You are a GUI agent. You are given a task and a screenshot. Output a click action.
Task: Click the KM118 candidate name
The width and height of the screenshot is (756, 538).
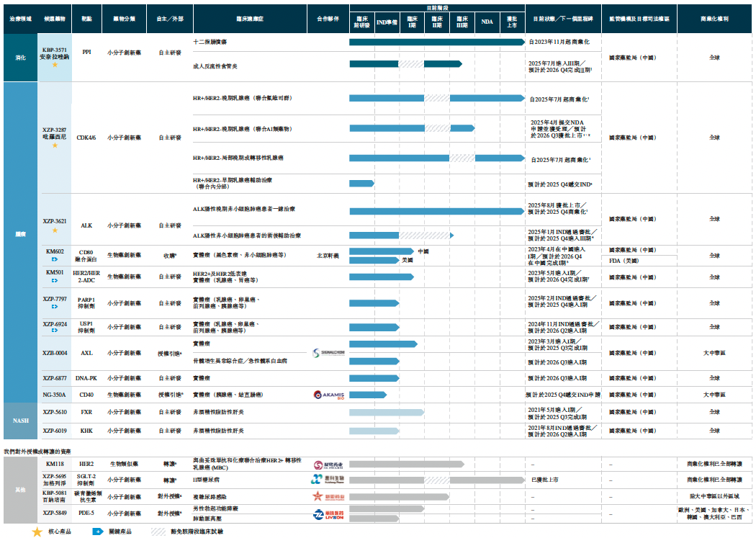coord(55,465)
